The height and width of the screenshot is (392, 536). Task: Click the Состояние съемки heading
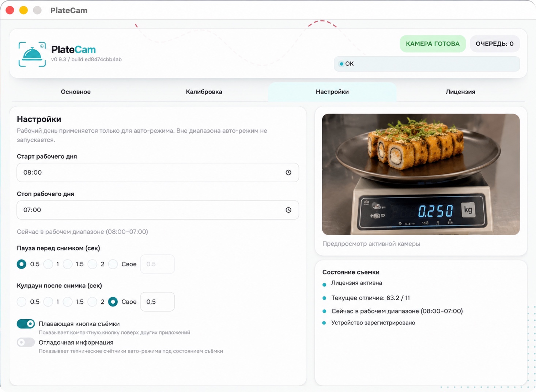(351, 272)
